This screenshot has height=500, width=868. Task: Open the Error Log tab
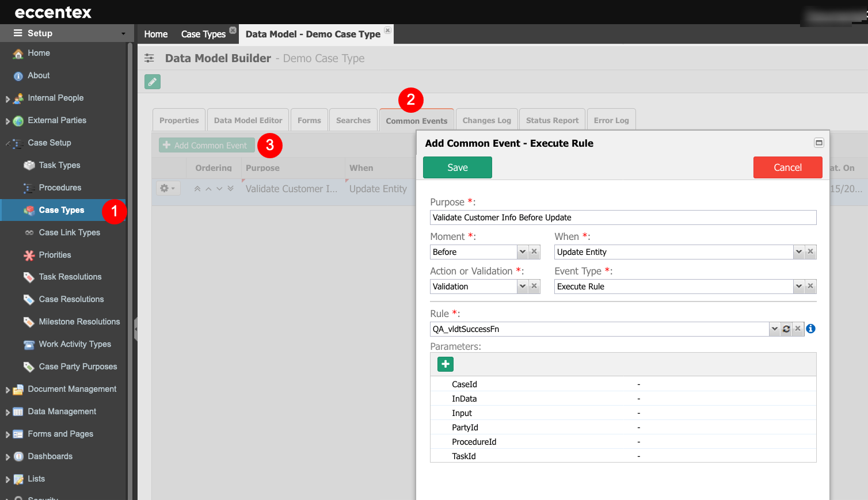point(611,120)
